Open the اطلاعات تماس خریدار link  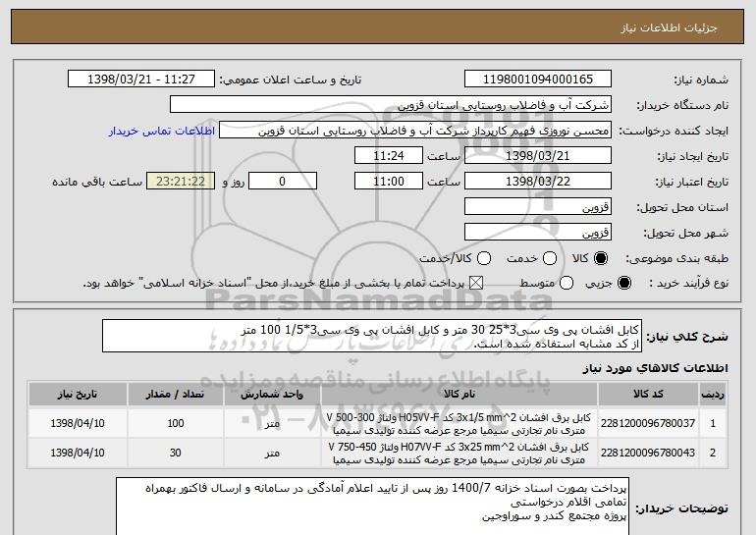coord(162,131)
